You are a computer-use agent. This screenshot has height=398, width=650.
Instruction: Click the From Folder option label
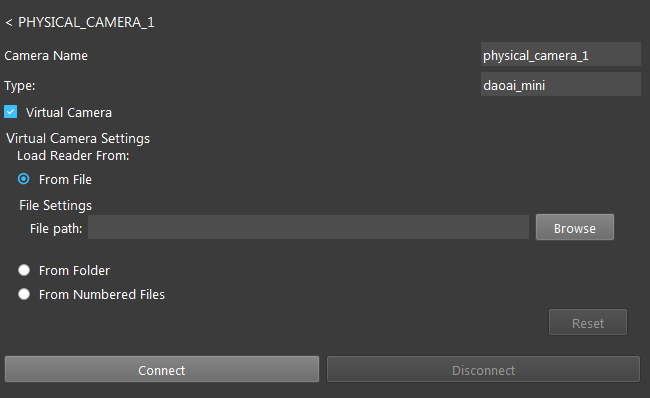[x=74, y=270]
